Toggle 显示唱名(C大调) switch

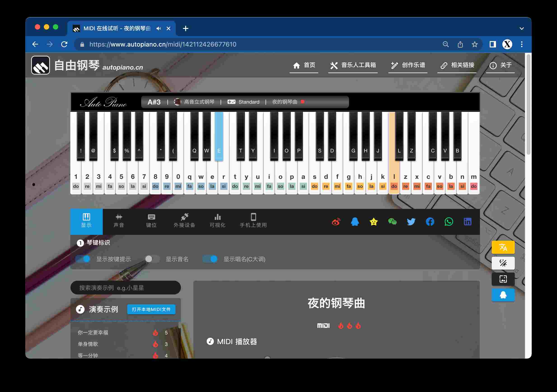pyautogui.click(x=210, y=259)
